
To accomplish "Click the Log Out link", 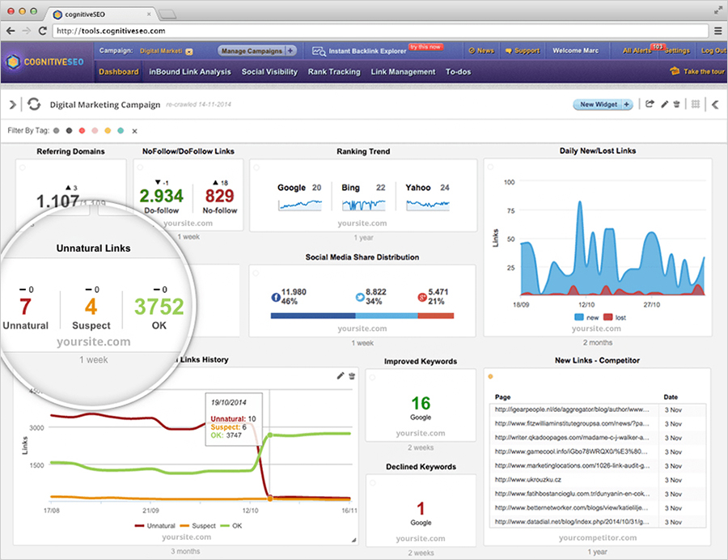I will [x=713, y=51].
